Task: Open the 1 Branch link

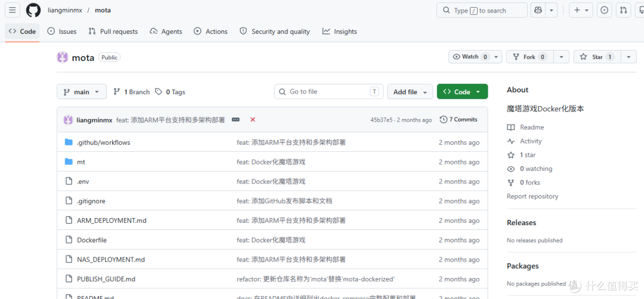Action: 132,92
